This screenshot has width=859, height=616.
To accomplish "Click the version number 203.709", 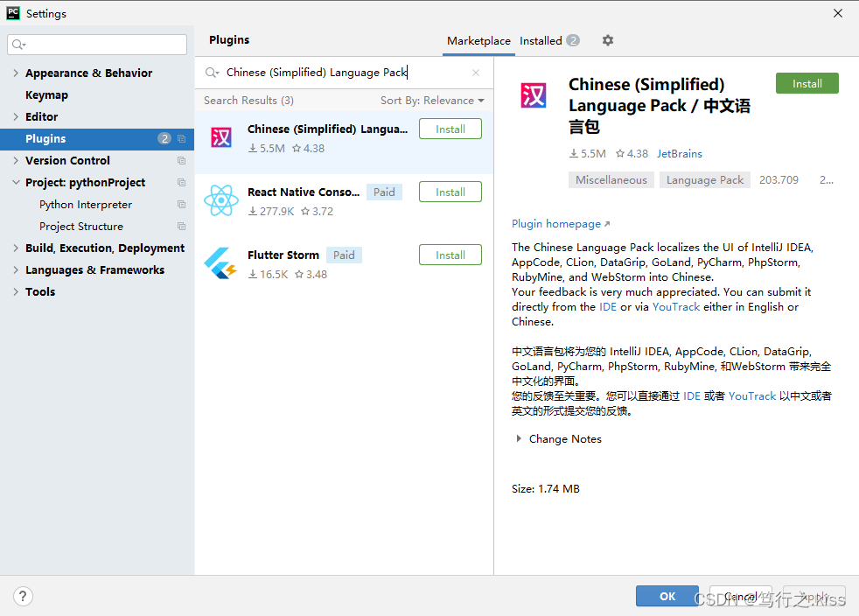I will click(x=779, y=179).
